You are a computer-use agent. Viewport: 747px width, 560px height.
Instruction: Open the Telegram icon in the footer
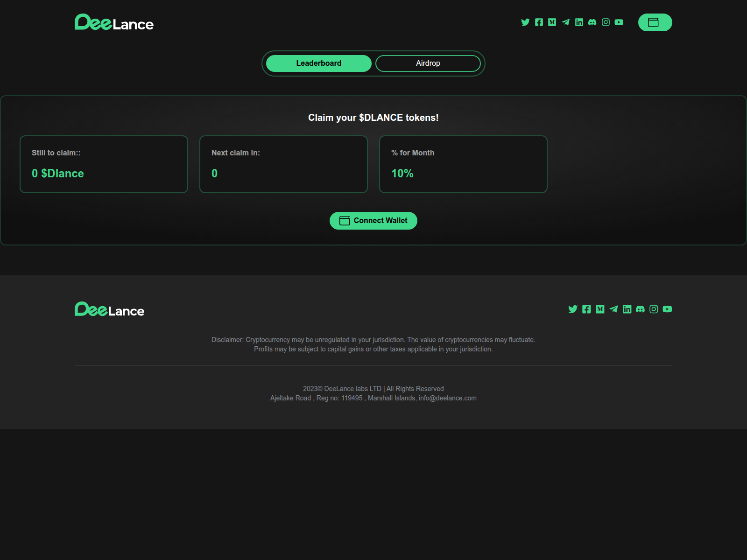tap(613, 309)
